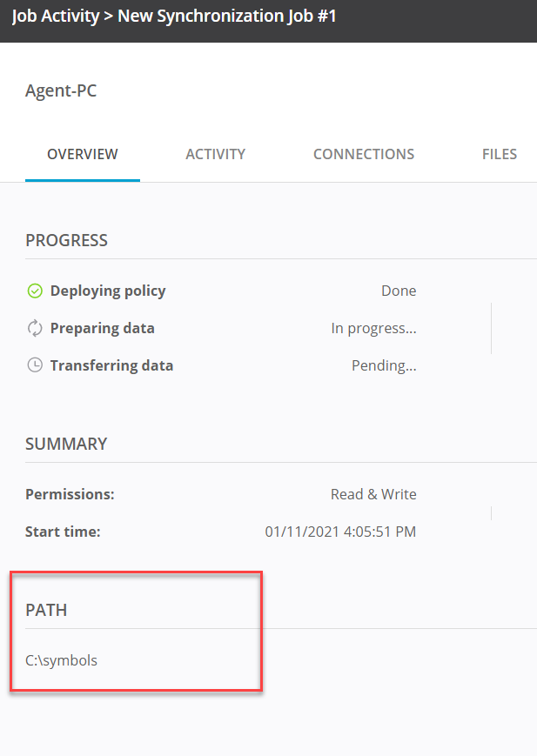Click the Preparing data sync arrows icon
The height and width of the screenshot is (756, 537).
35,329
